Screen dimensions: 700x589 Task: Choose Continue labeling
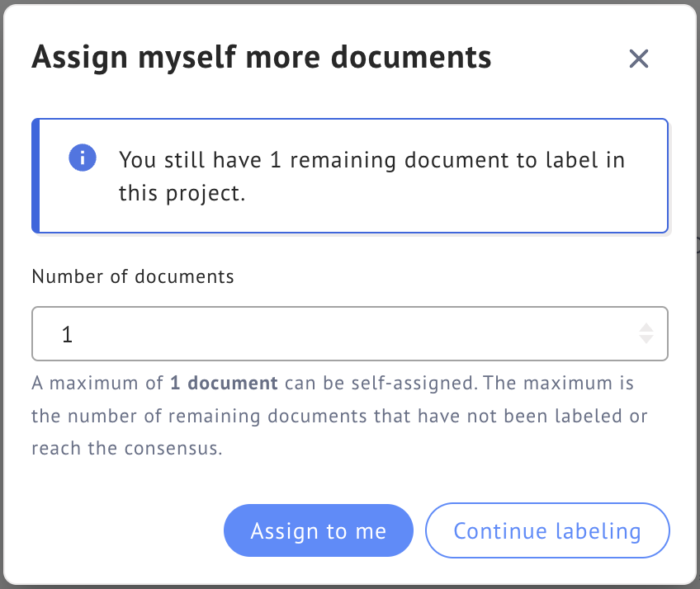tap(547, 530)
